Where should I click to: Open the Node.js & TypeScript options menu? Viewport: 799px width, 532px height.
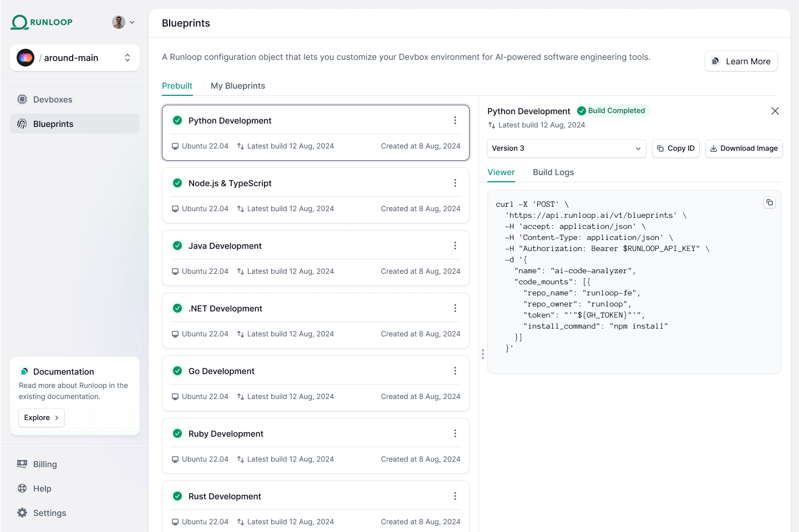click(455, 183)
